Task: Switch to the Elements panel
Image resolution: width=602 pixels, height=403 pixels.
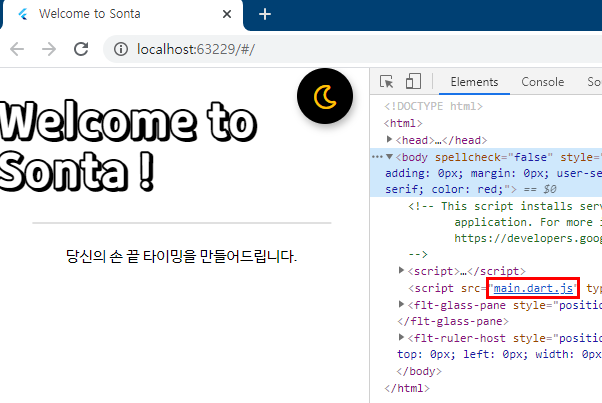Action: (474, 82)
